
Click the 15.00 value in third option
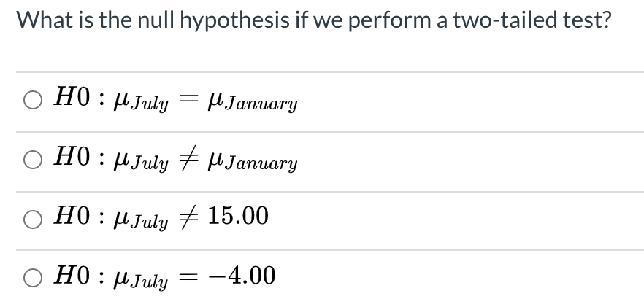point(238,216)
